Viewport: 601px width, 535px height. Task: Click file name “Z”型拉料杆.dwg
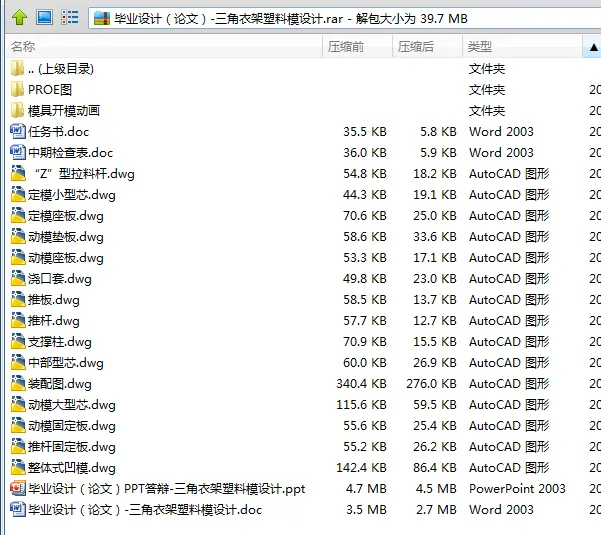coord(84,174)
